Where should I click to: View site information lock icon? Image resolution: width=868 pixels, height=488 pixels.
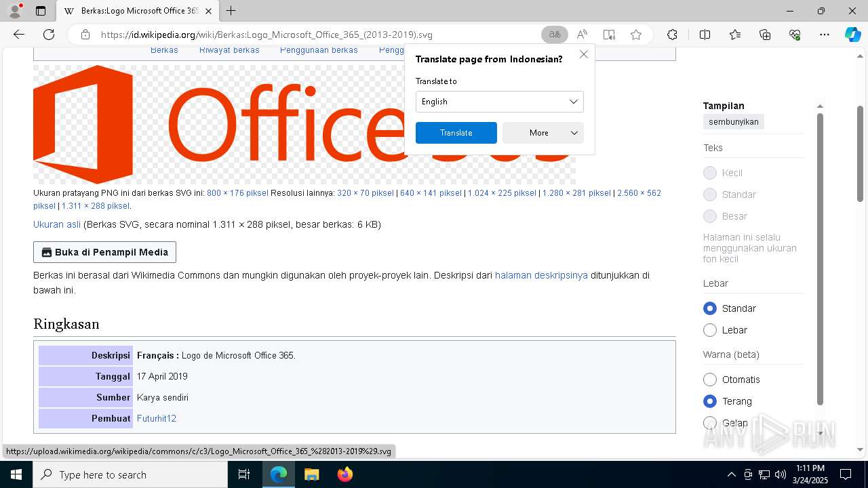click(x=85, y=35)
